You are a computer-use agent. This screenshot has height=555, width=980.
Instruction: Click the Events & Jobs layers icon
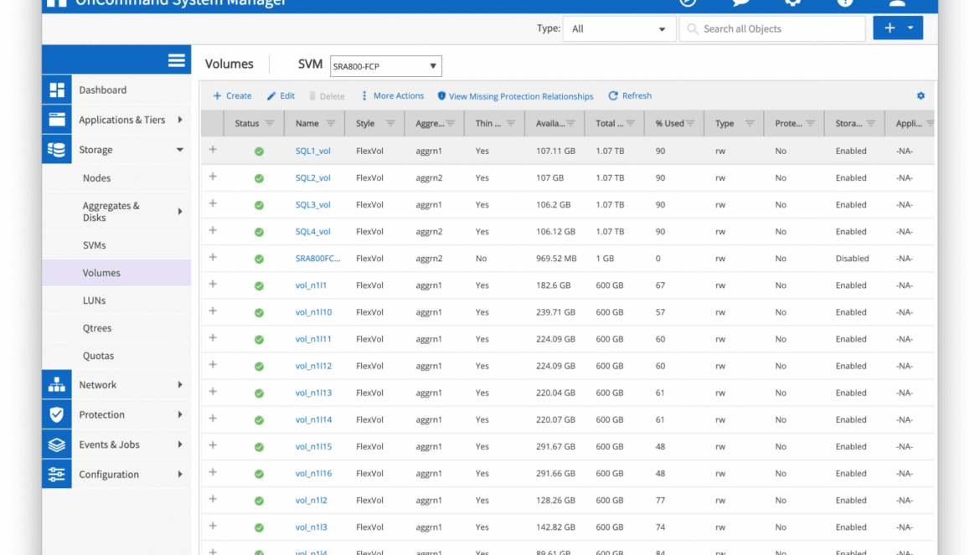pyautogui.click(x=57, y=445)
